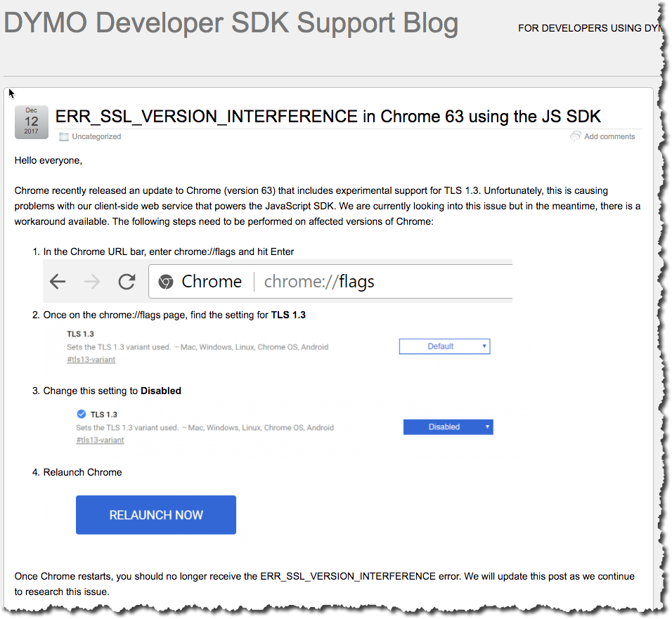Click the #tls13-variant link under Default setting
672x619 pixels.
pyautogui.click(x=91, y=360)
